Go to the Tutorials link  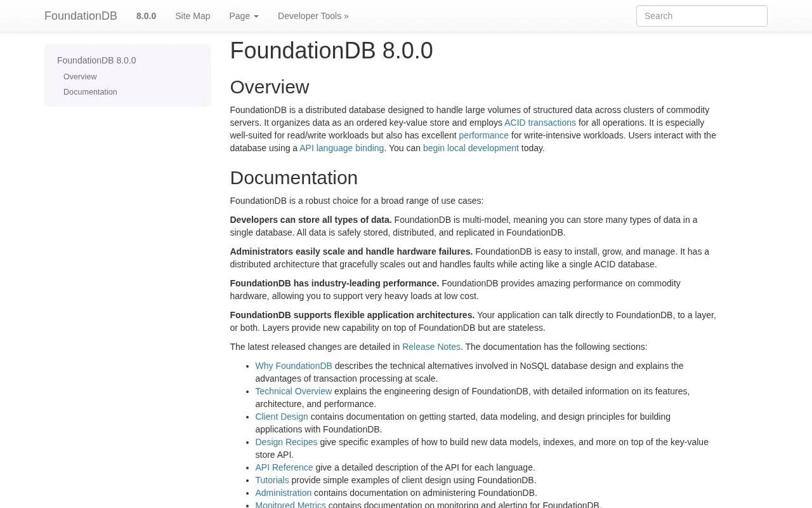272,480
